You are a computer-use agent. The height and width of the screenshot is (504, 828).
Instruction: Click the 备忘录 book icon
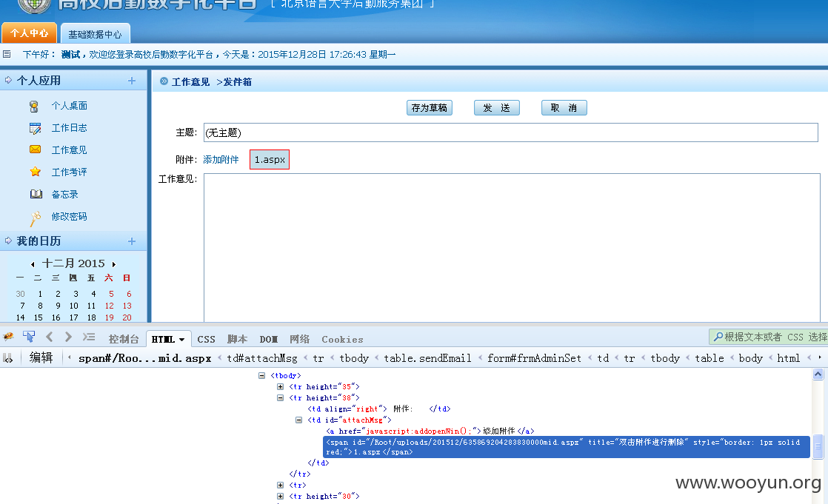(x=36, y=194)
